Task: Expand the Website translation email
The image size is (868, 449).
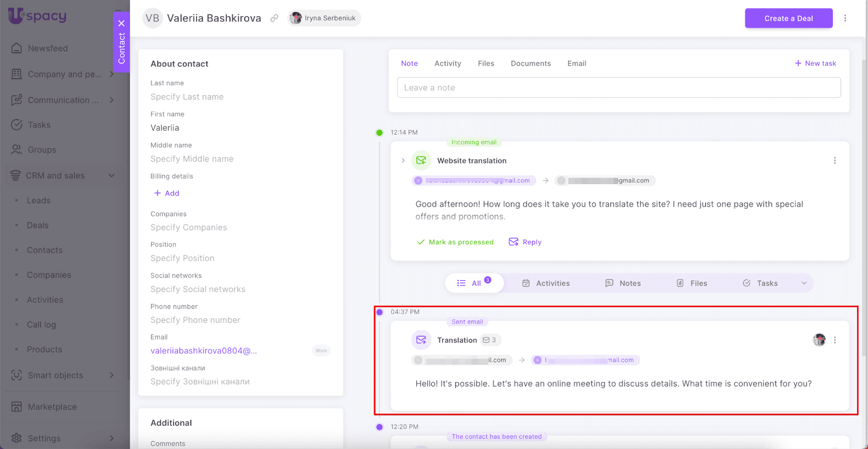Action: coord(403,161)
